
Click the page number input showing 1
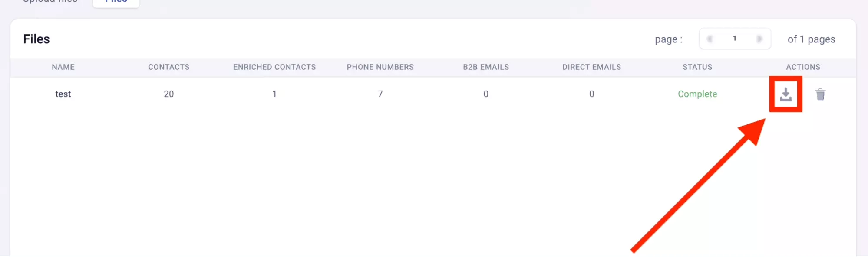(x=735, y=38)
